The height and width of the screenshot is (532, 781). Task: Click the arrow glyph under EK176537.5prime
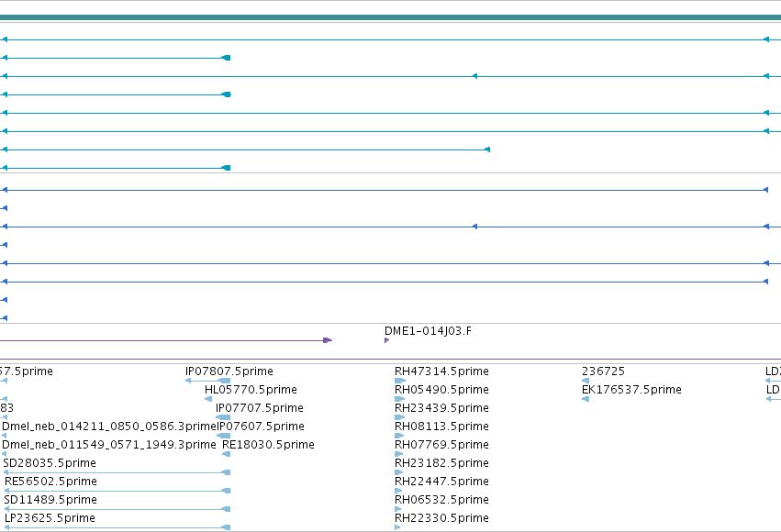(586, 399)
